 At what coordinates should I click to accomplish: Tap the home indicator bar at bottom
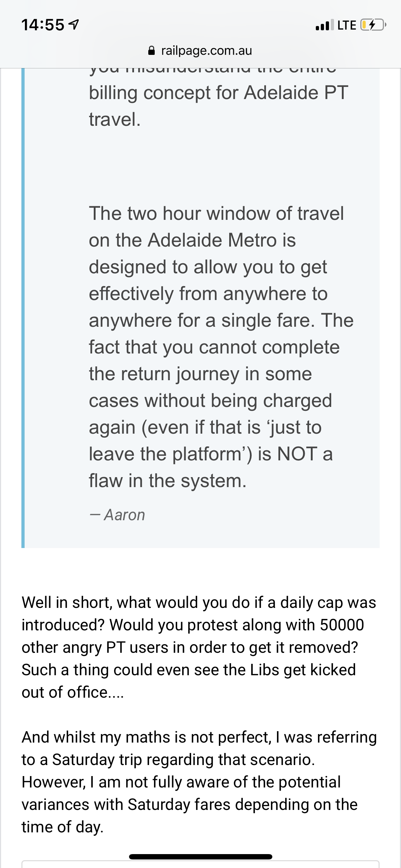(x=201, y=857)
